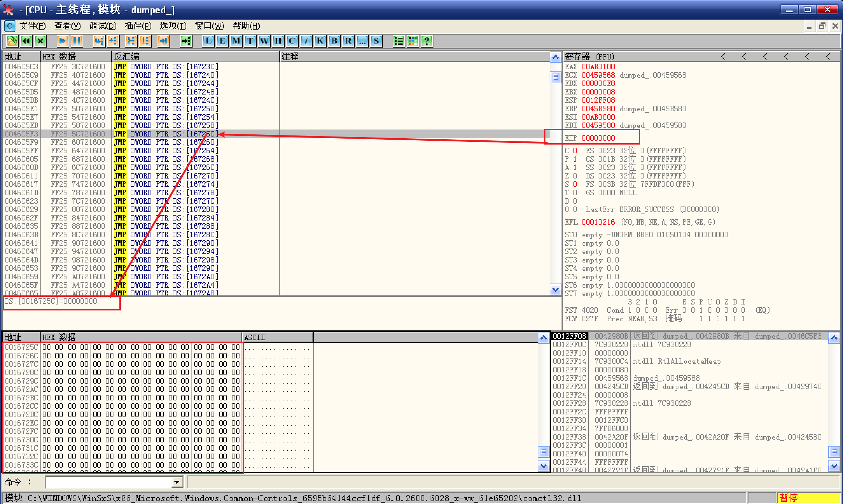Open the green Help question icon

(427, 41)
